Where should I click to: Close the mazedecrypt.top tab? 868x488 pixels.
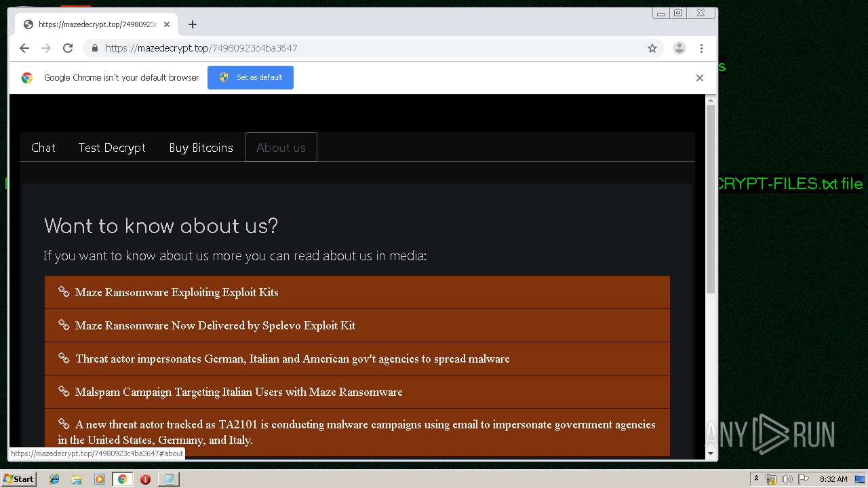167,24
